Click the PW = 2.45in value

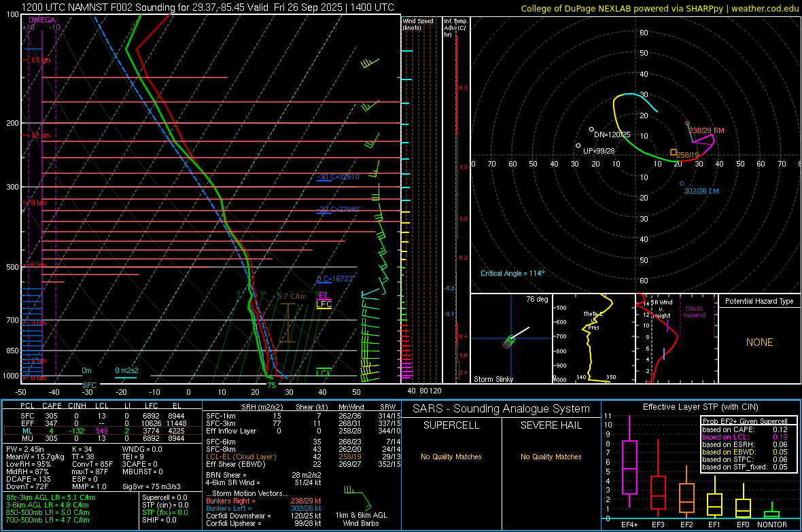25,449
